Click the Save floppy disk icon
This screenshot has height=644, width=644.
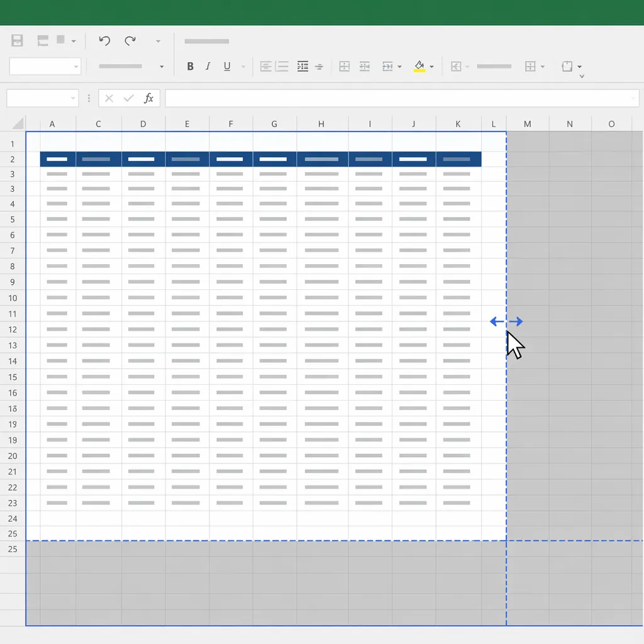[x=17, y=40]
